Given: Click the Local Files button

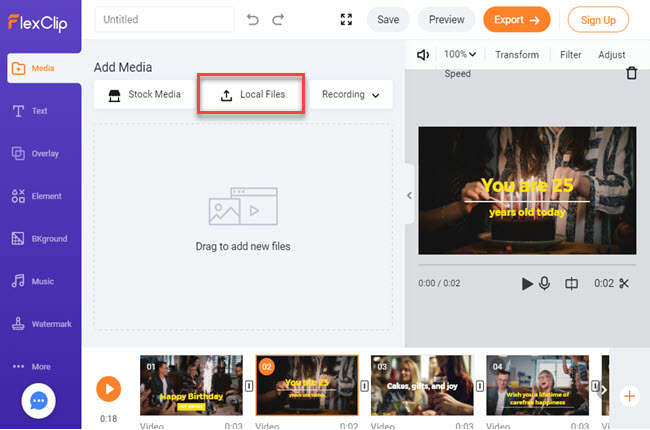Looking at the screenshot, I should [x=252, y=95].
